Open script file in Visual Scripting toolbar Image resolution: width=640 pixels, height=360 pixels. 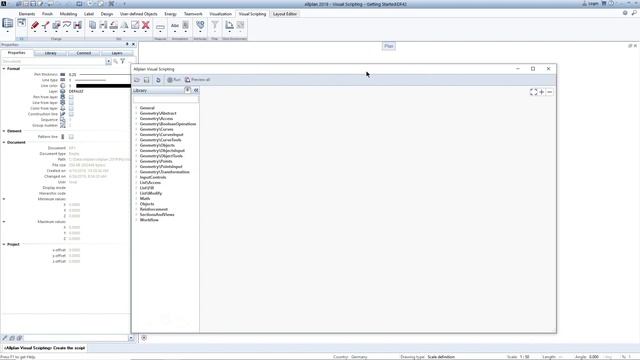click(137, 80)
